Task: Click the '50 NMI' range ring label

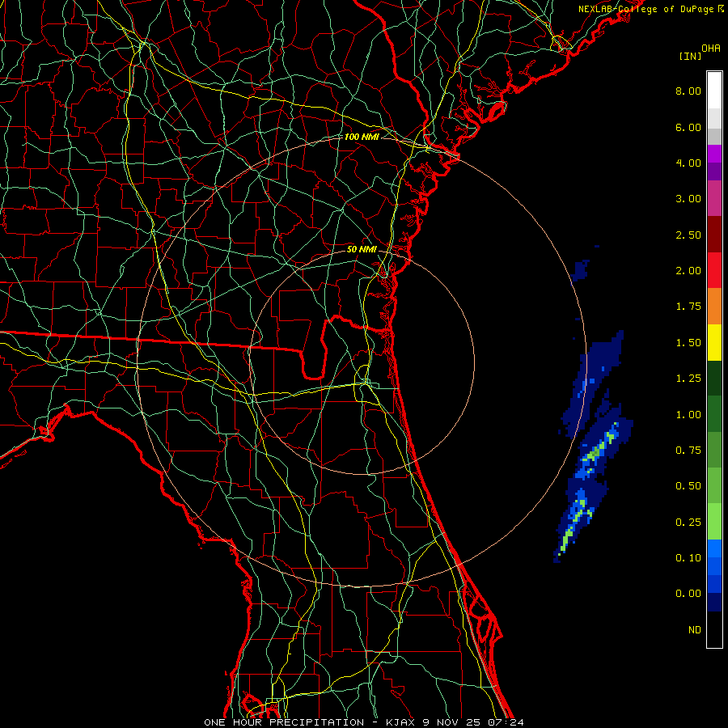Action: 362,249
